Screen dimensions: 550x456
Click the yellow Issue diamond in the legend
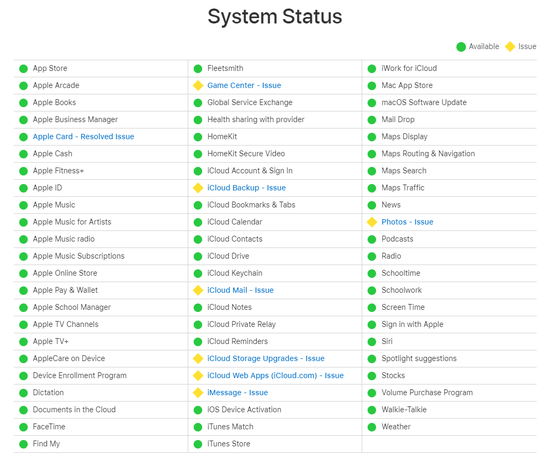tap(510, 47)
